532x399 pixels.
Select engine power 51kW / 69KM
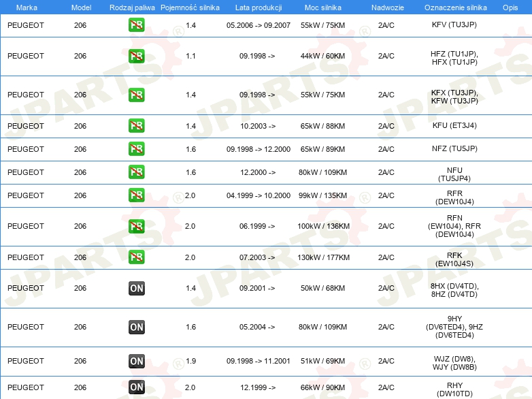(322, 361)
